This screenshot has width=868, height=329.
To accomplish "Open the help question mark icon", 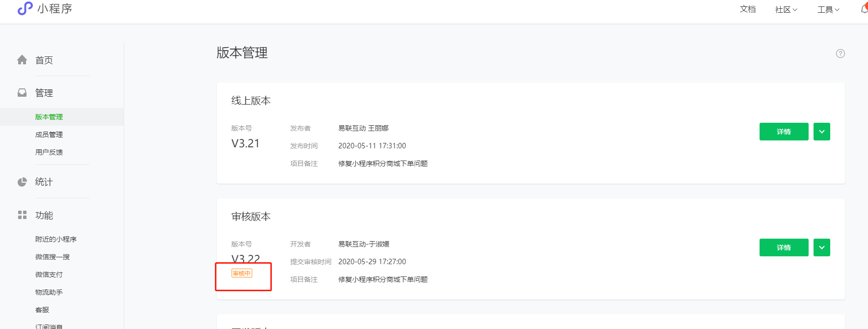I will [x=841, y=54].
